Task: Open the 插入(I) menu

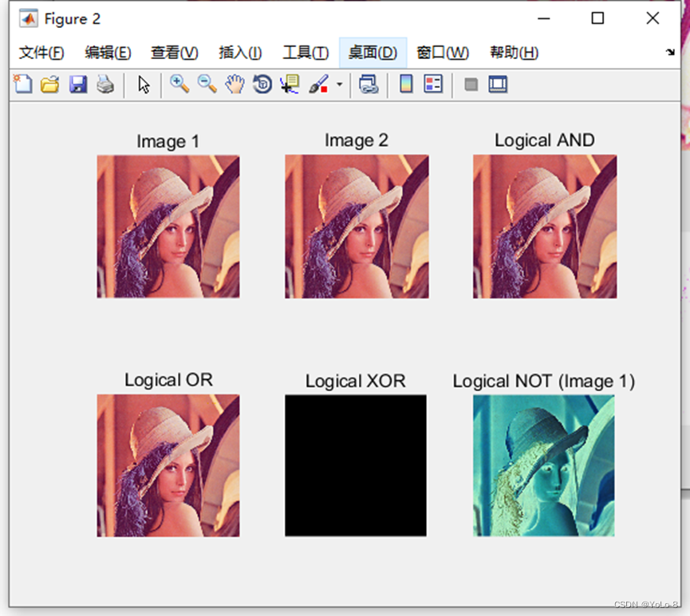Action: [x=240, y=53]
